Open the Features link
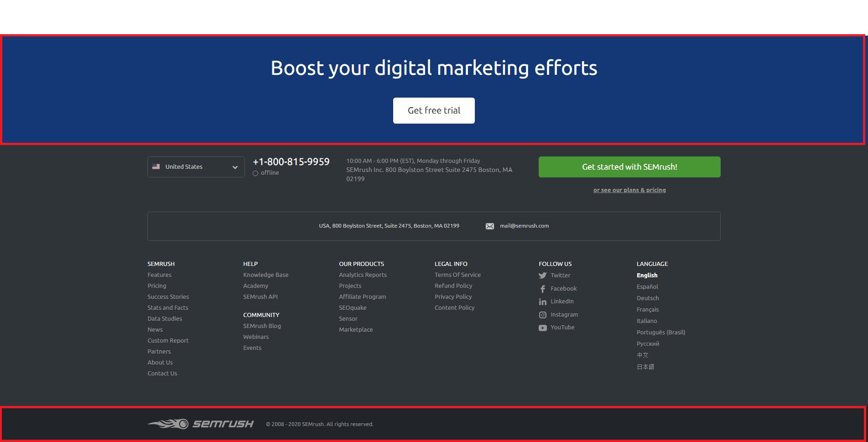The image size is (868, 442). click(x=159, y=275)
